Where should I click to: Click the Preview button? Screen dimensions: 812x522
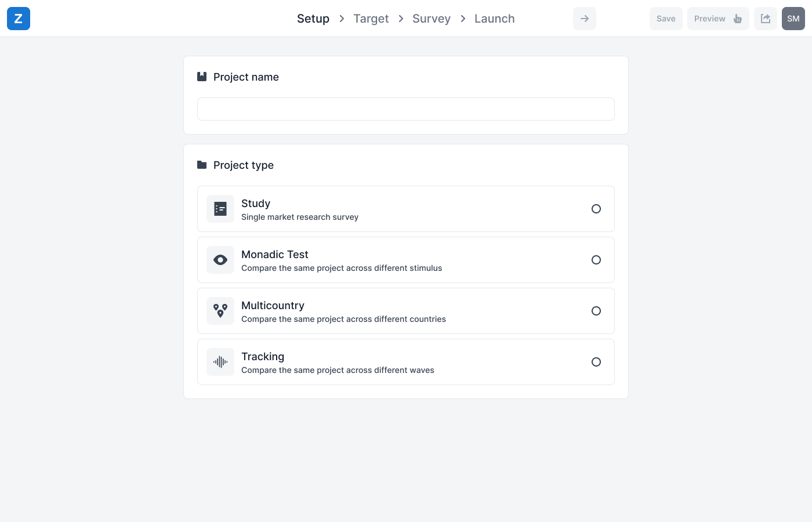[717, 19]
